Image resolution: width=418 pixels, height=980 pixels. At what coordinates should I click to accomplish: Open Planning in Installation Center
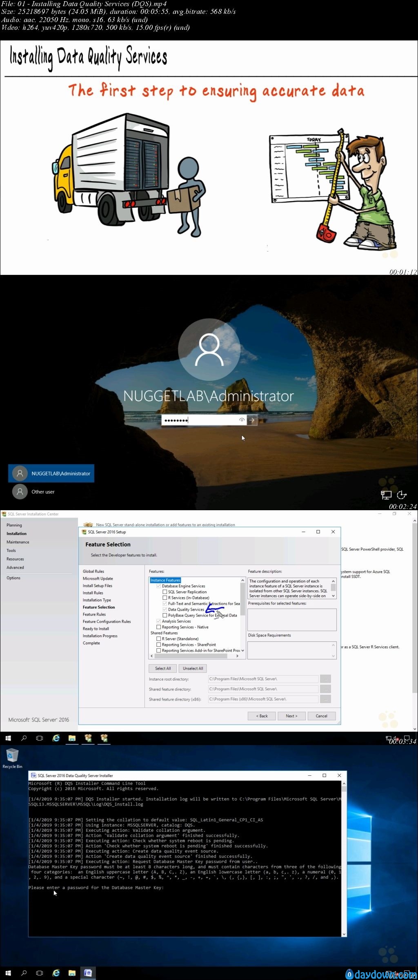(x=14, y=525)
